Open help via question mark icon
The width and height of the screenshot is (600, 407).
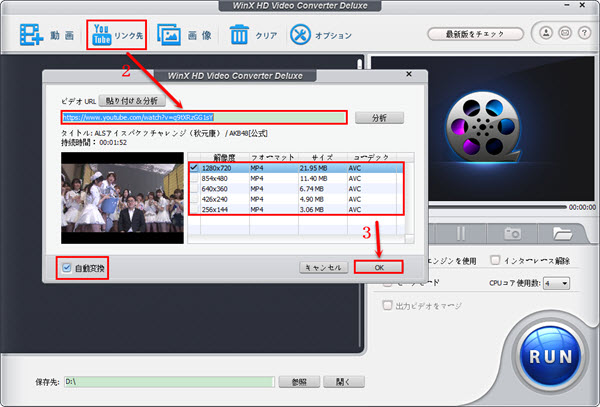(584, 33)
